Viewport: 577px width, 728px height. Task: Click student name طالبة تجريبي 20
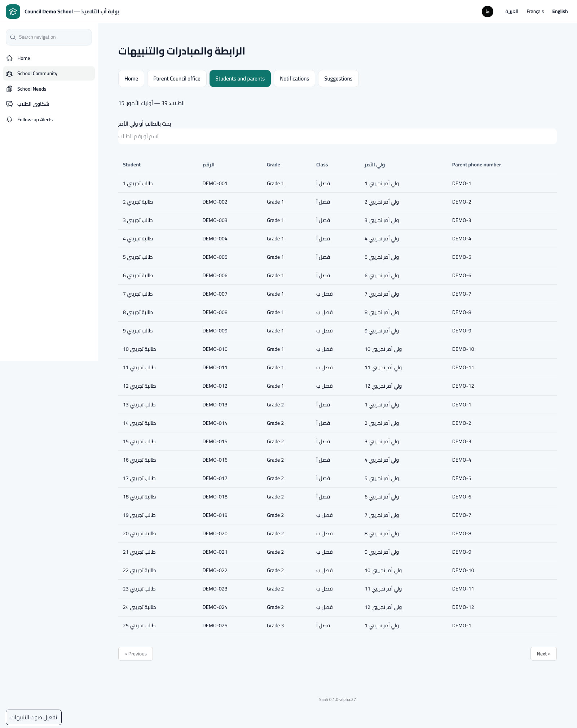click(139, 533)
